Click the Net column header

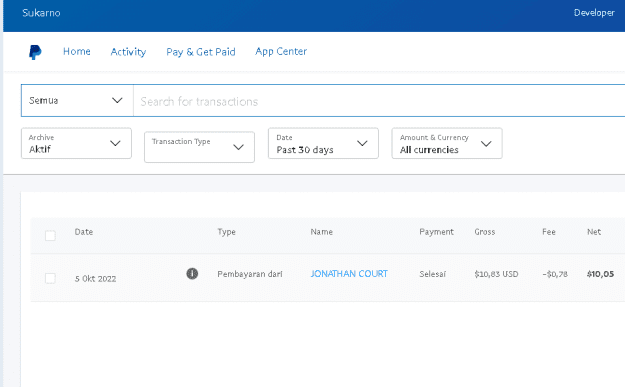pyautogui.click(x=594, y=232)
